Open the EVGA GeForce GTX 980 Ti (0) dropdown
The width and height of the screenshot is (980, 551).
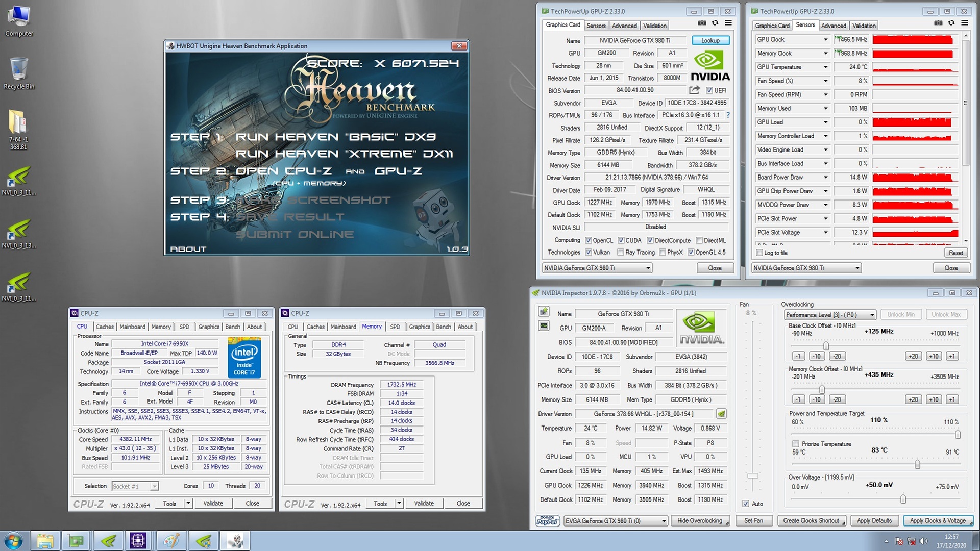click(616, 521)
